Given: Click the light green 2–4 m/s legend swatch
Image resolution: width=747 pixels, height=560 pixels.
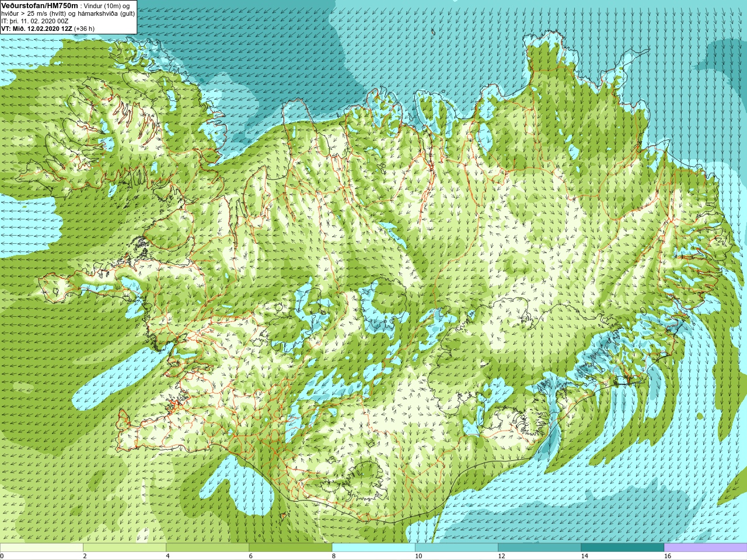Looking at the screenshot, I should click(124, 547).
